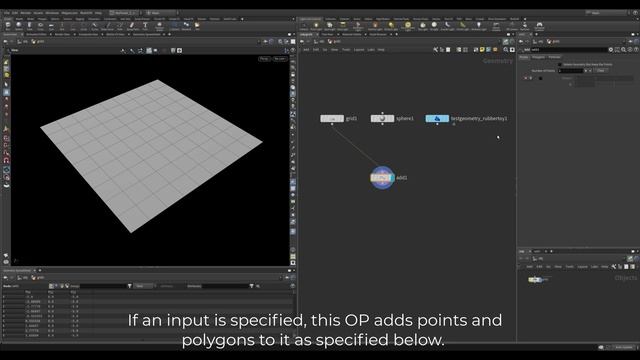Open the Material Palette pane tab
This screenshot has width=640, height=360.
(x=352, y=34)
